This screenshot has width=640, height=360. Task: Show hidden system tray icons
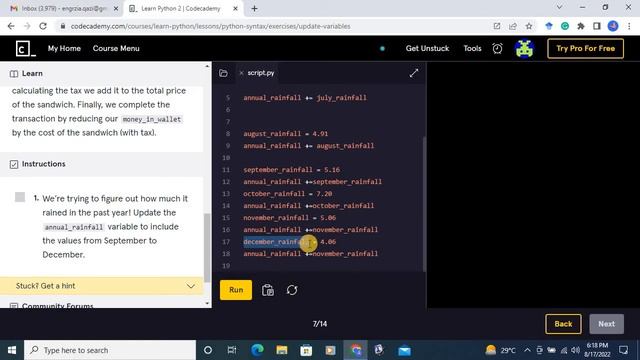(x=527, y=350)
